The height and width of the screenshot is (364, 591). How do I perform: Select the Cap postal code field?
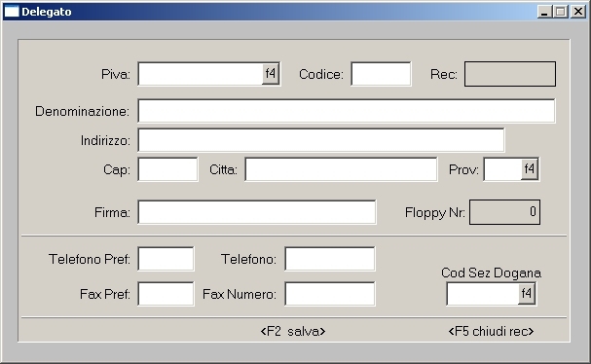pos(167,169)
